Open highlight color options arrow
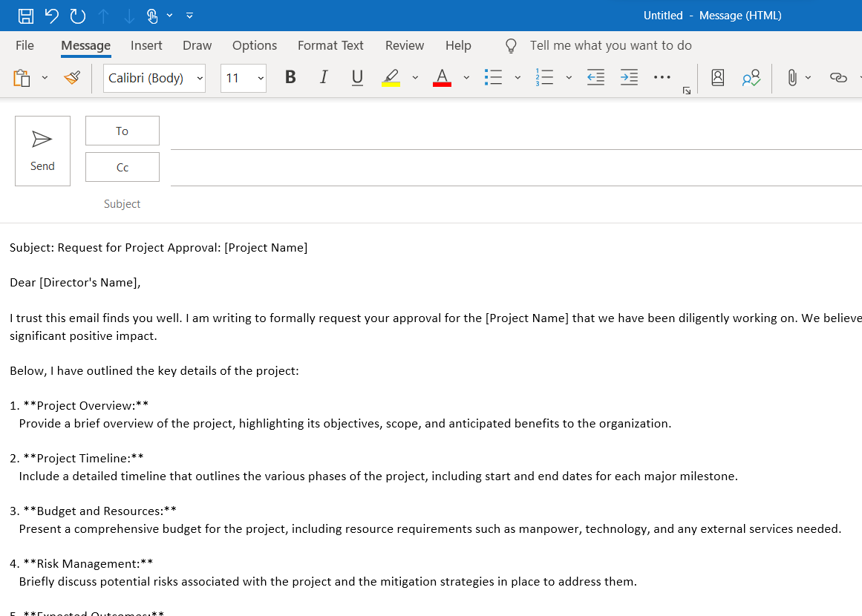Viewport: 862px width, 616px height. [415, 78]
